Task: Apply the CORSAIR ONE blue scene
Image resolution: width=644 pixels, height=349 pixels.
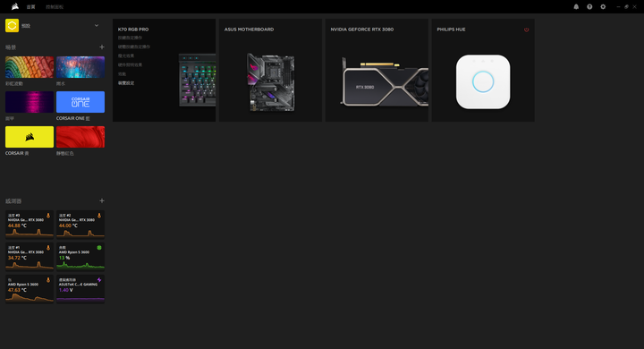Action: [x=80, y=102]
